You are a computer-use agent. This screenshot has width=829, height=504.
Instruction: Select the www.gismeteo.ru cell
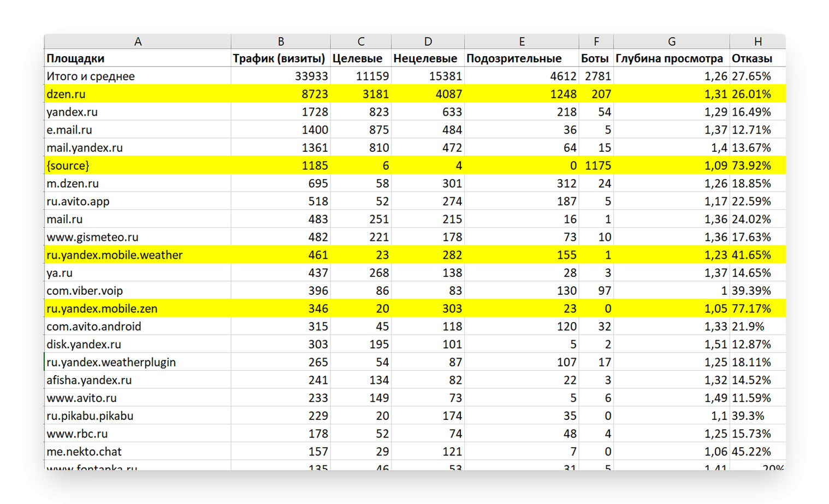(138, 237)
